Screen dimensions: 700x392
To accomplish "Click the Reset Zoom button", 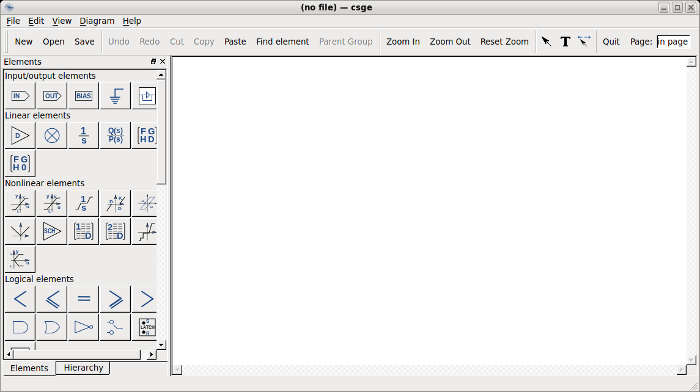I will click(x=504, y=42).
